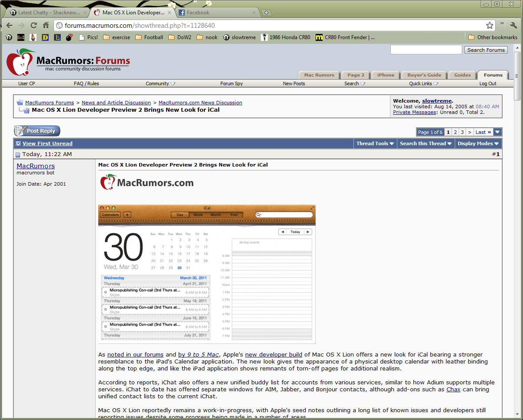523x420 pixels.
Task: Select the iPhone site tab
Action: pos(386,75)
